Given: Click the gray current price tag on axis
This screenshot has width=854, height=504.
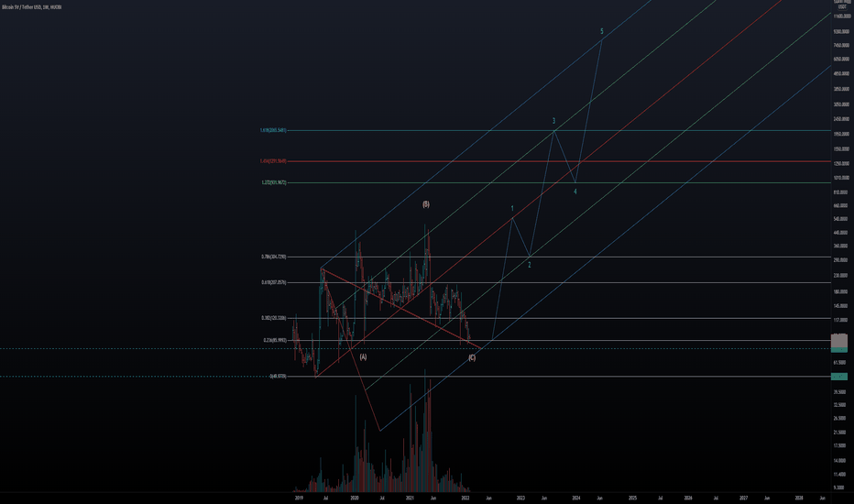Looking at the screenshot, I should [838, 341].
